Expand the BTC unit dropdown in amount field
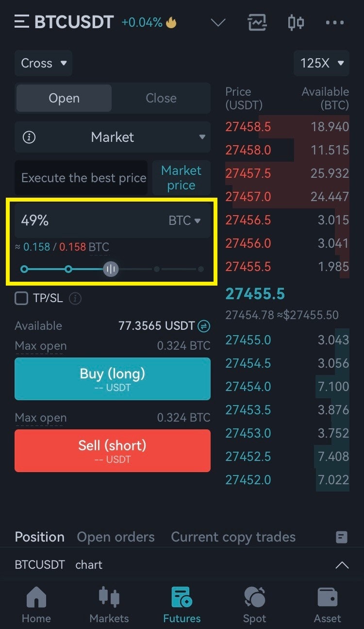 (x=184, y=221)
